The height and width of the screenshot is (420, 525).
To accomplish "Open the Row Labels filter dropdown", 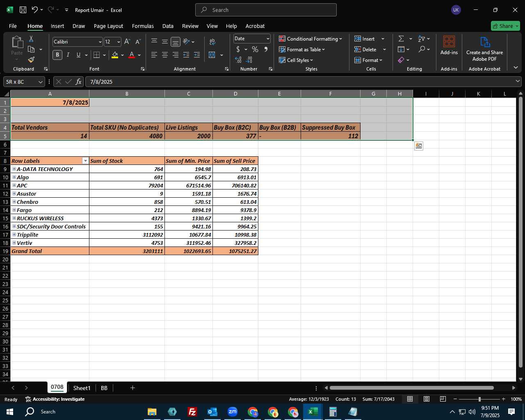I will pos(85,161).
